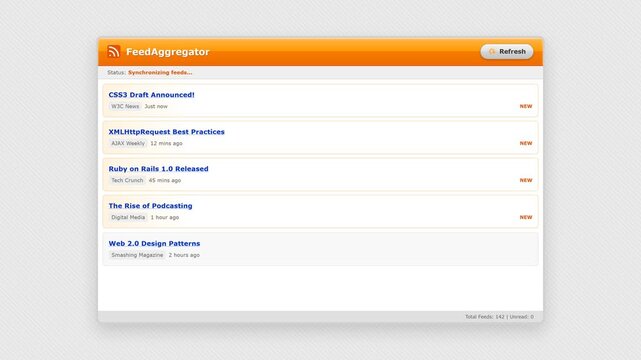Click the 1 hour ago timestamp
The image size is (641, 360).
point(164,217)
